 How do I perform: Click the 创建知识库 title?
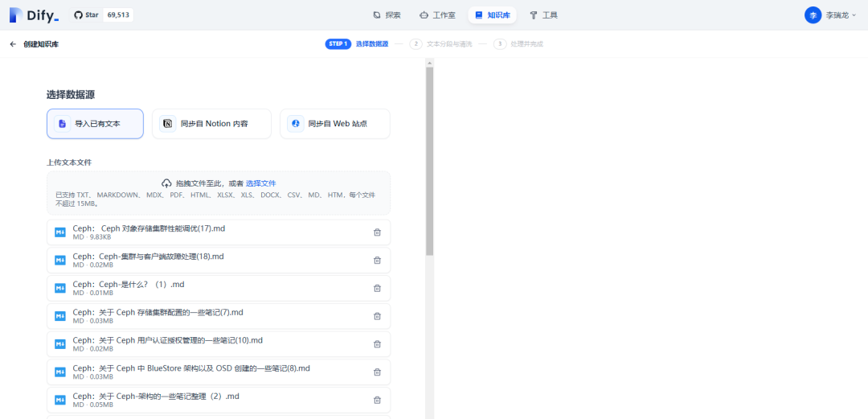[x=41, y=43]
